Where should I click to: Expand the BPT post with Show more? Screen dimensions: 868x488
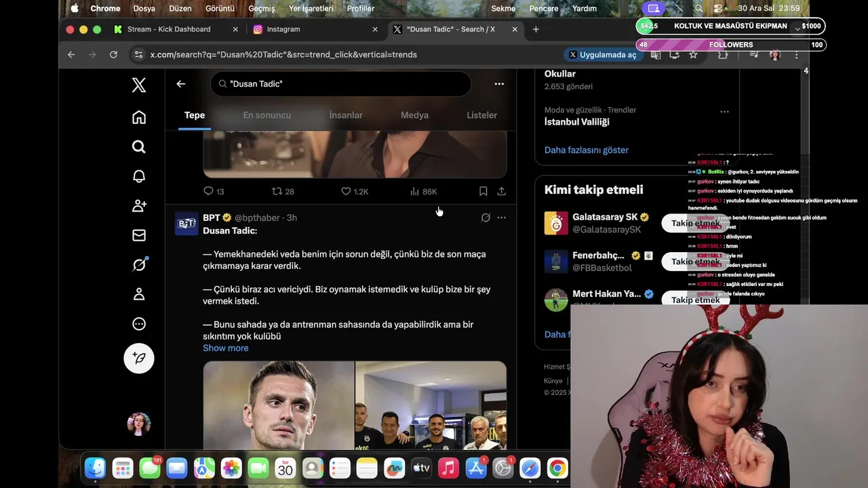pyautogui.click(x=226, y=348)
